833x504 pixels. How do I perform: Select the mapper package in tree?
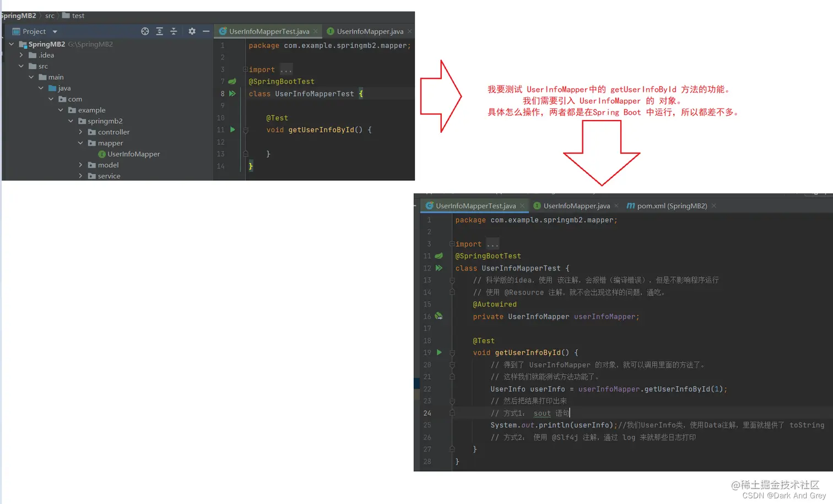pyautogui.click(x=105, y=143)
